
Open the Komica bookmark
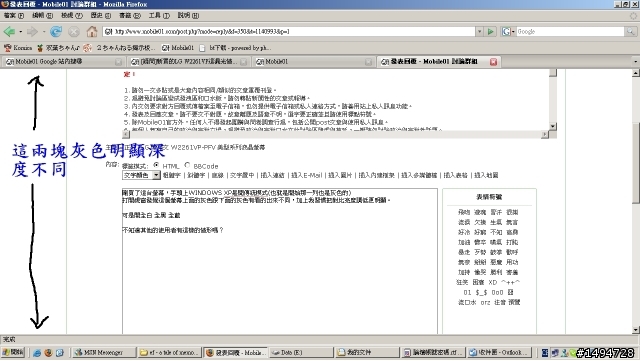point(18,48)
